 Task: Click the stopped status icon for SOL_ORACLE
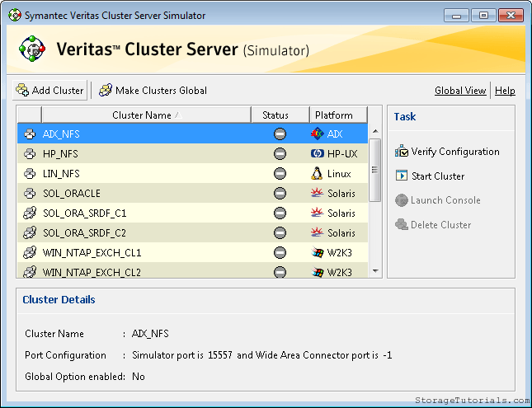(280, 194)
